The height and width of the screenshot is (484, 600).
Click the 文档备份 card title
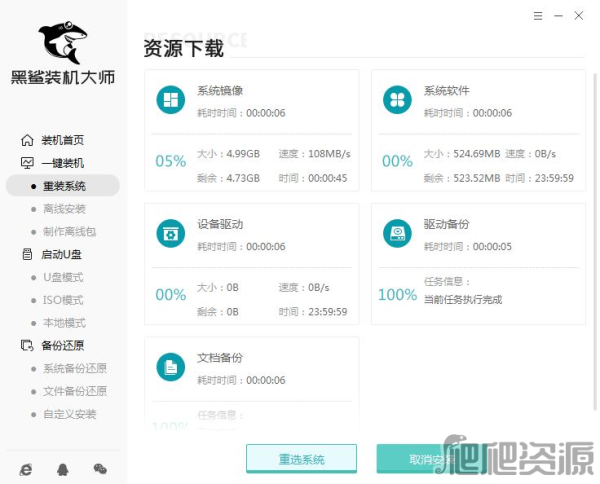220,358
